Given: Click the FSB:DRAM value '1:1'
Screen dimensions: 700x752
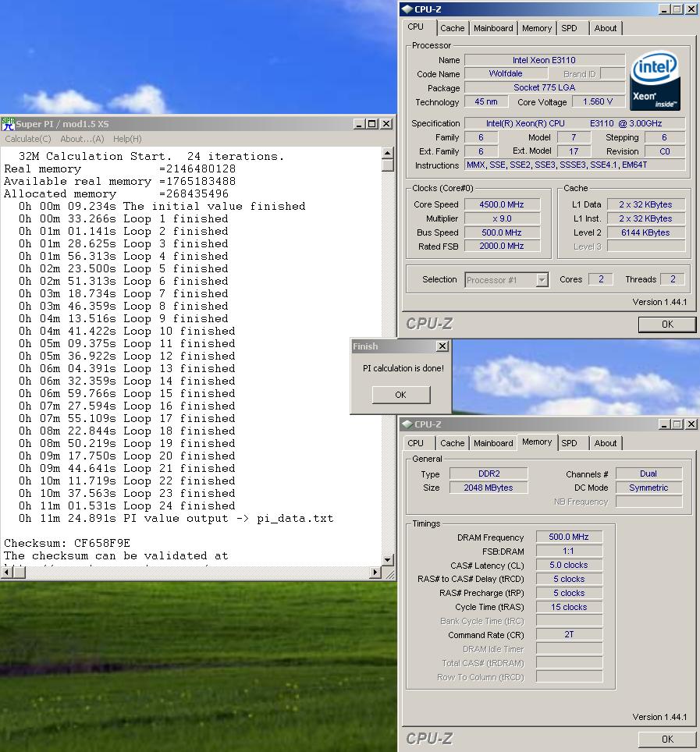Looking at the screenshot, I should click(569, 551).
